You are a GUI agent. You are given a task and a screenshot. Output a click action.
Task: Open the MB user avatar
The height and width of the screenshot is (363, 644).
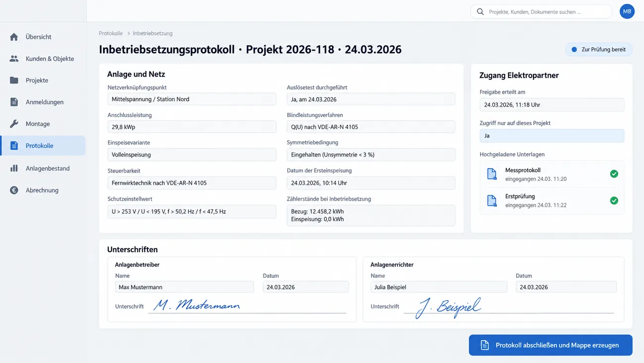point(627,11)
